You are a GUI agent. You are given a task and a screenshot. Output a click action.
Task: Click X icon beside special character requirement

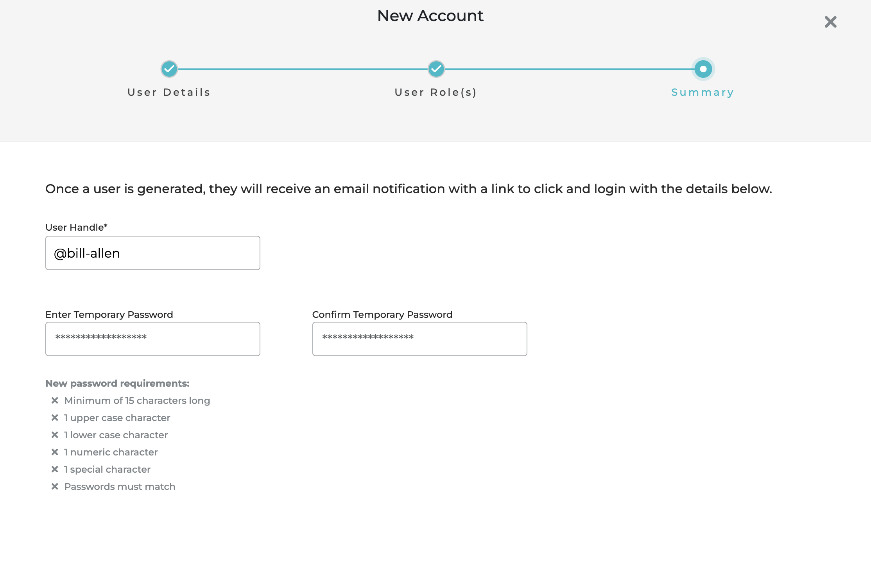[55, 469]
